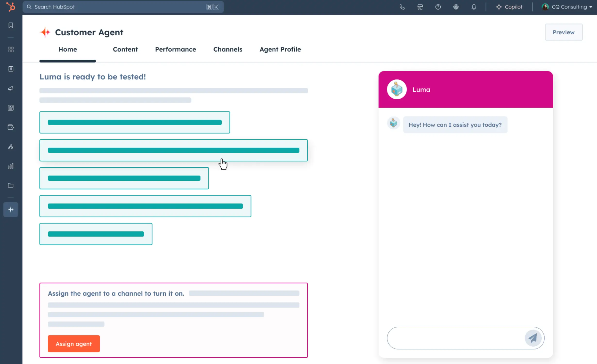
Task: Open the notifications bell
Action: [474, 7]
